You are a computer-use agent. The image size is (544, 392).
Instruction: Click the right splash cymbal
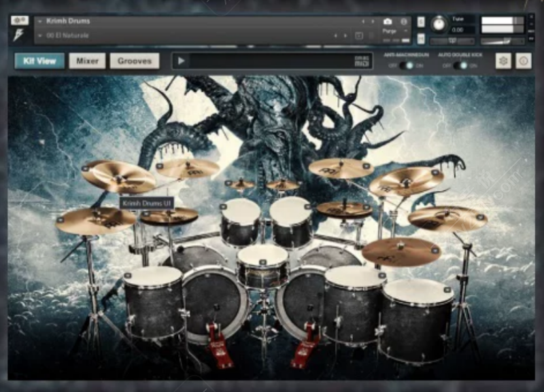click(x=282, y=185)
